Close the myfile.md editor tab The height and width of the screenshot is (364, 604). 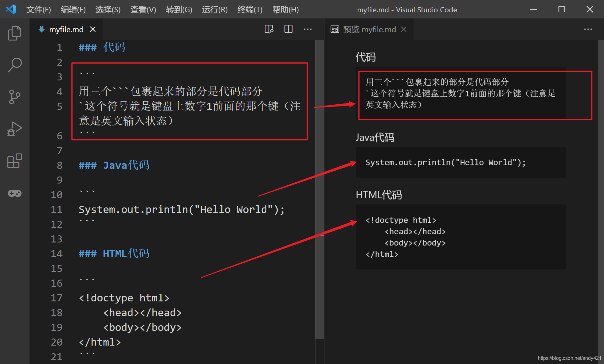93,29
